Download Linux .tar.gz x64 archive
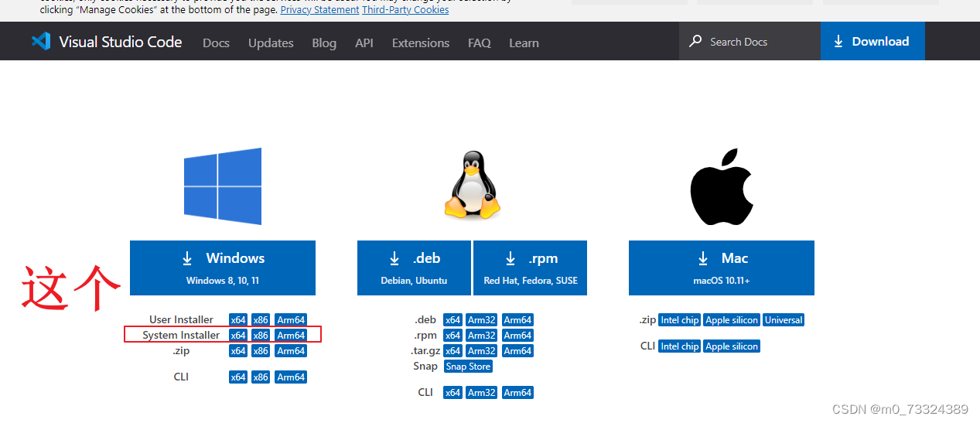980x423 pixels. point(452,351)
